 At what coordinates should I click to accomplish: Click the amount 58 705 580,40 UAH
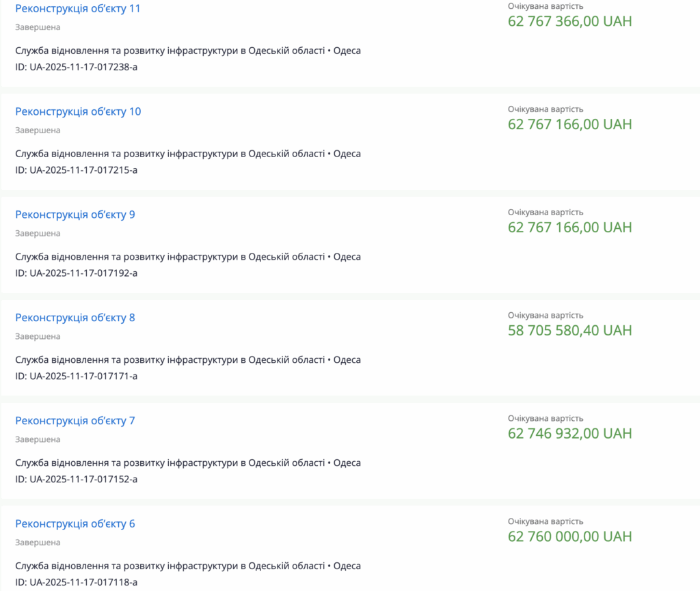[x=569, y=331]
